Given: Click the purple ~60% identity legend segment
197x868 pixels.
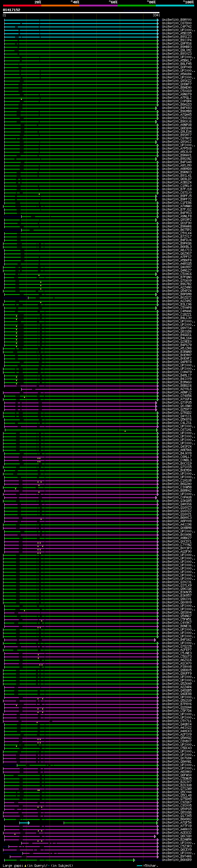Looking at the screenshot, I should point(99,6).
